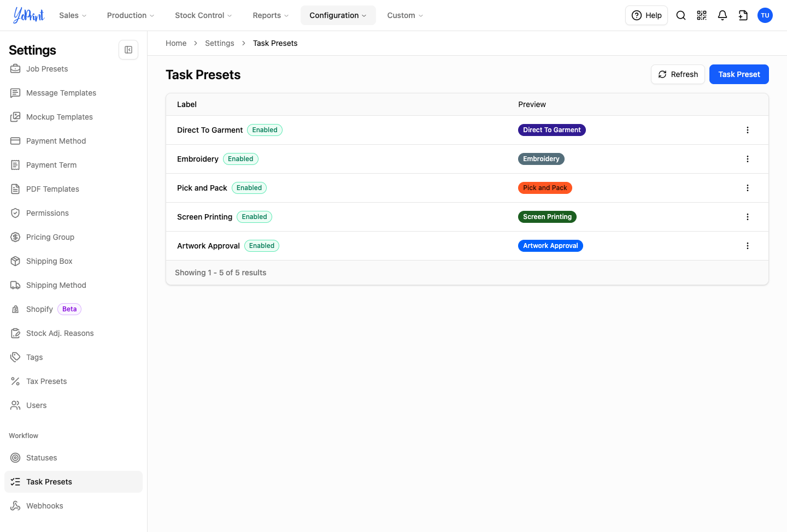Expand the Configuration menu
Viewport: 787px width, 532px height.
tap(338, 15)
